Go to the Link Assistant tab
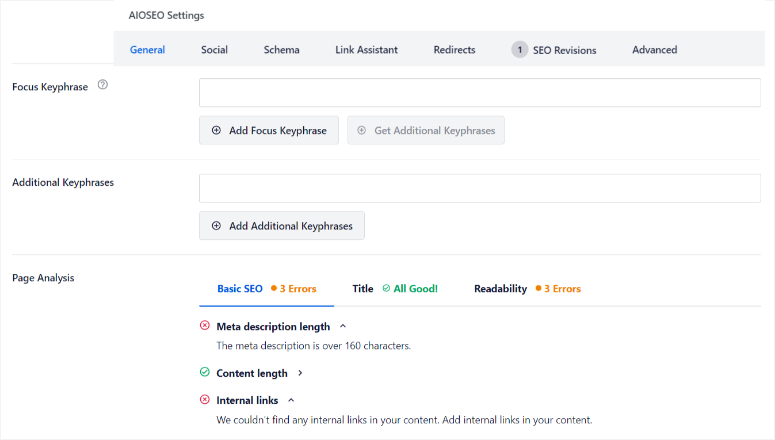775x440 pixels. pos(366,50)
